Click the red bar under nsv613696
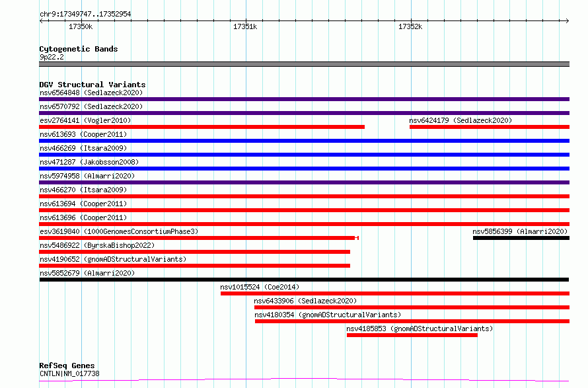588x388 pixels. 304,224
